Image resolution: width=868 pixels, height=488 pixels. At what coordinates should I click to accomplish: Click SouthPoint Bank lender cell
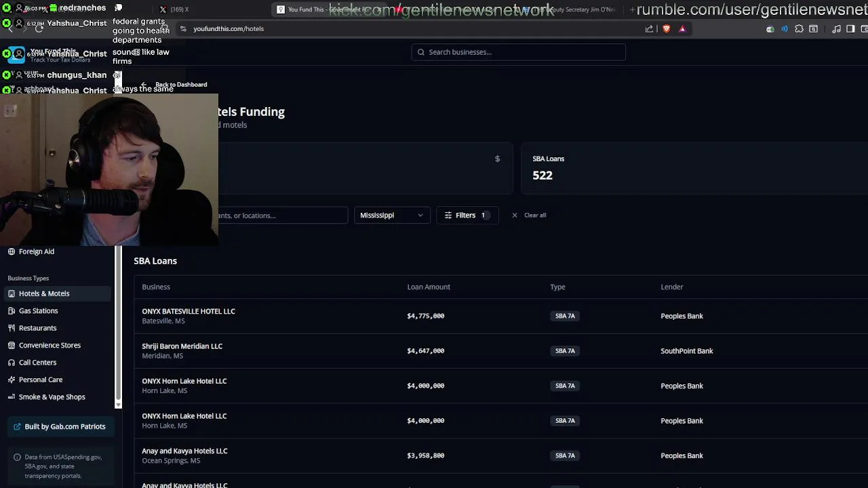(x=687, y=351)
